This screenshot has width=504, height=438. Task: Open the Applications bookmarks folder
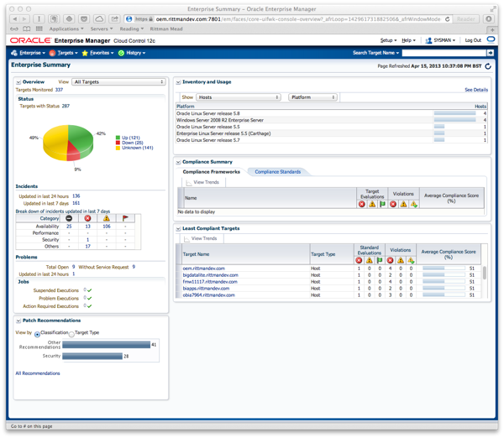pyautogui.click(x=66, y=29)
